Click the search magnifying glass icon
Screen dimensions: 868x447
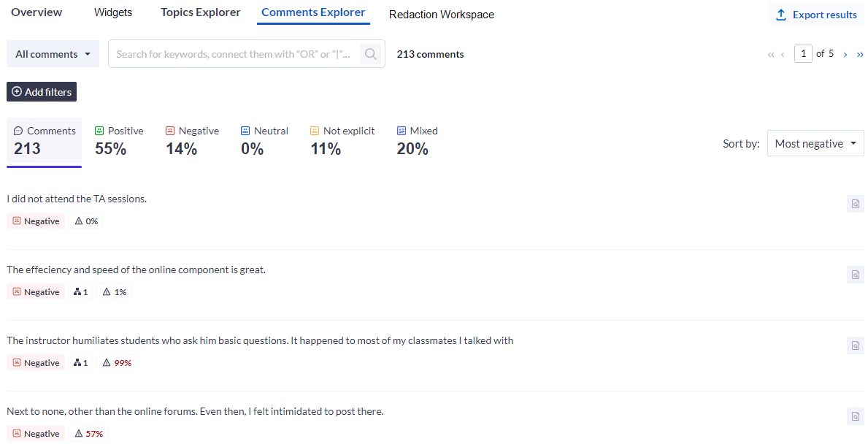[371, 53]
